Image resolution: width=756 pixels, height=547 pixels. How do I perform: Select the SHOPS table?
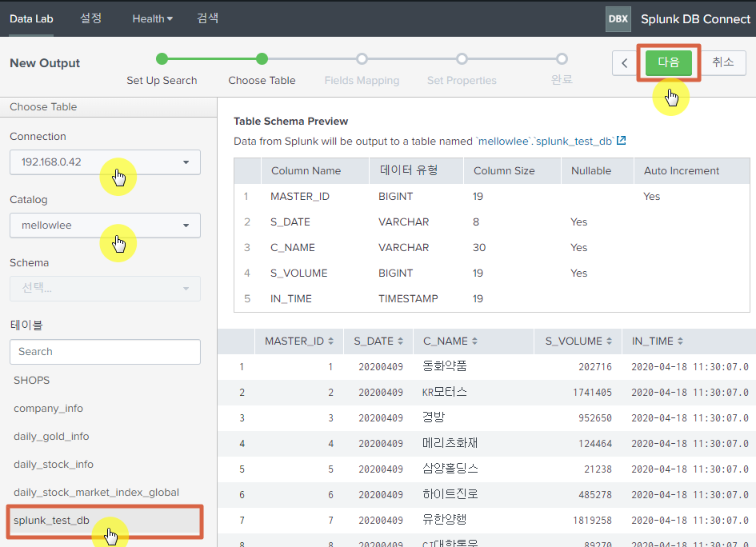click(x=31, y=380)
